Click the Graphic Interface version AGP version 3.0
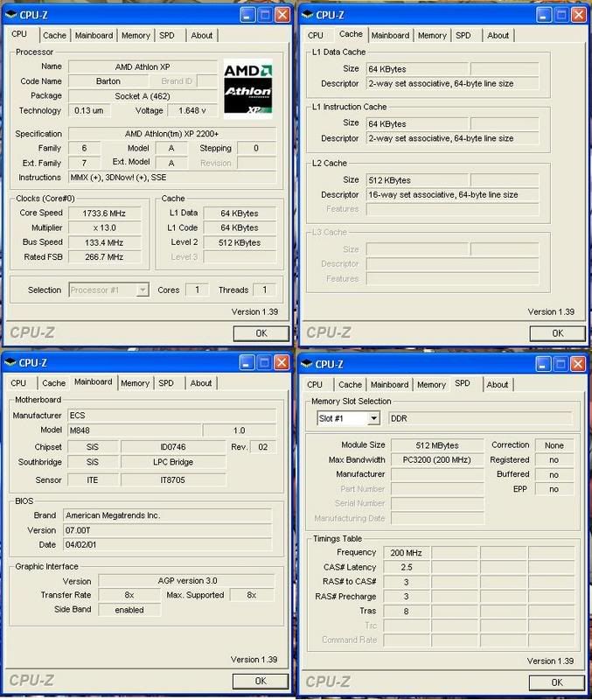592x700 pixels. pos(187,581)
